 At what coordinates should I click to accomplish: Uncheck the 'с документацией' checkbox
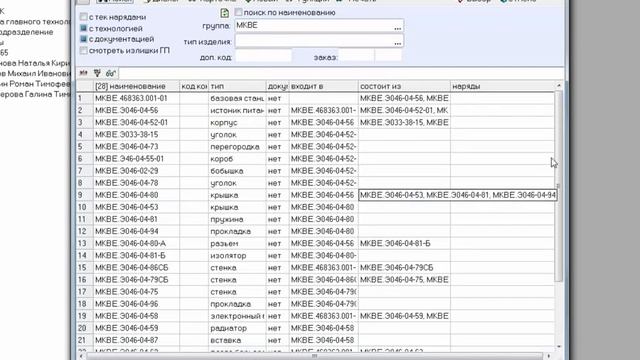tap(84, 39)
